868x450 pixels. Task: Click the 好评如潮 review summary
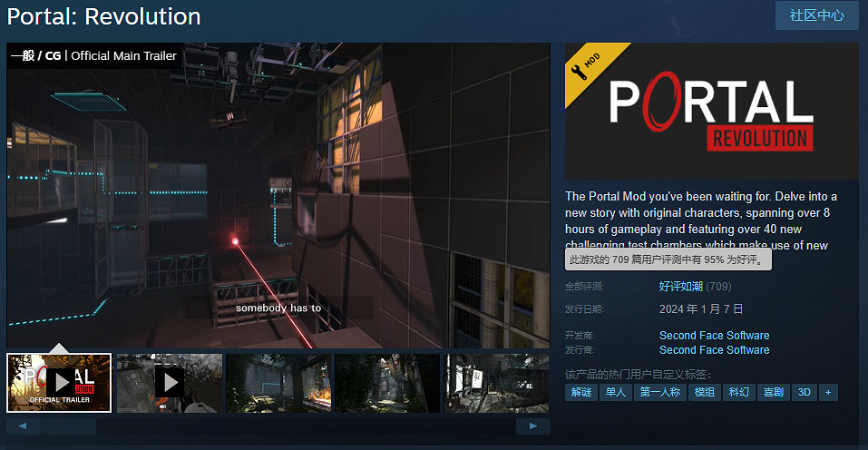[680, 287]
